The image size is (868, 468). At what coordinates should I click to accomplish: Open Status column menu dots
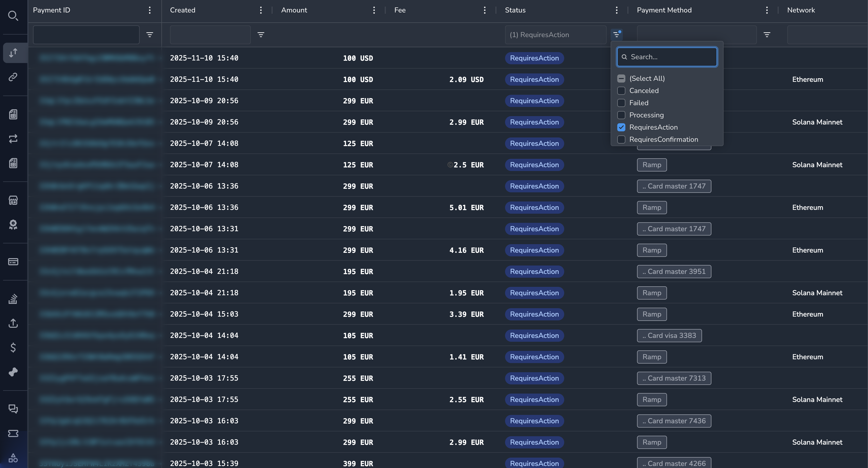point(617,10)
